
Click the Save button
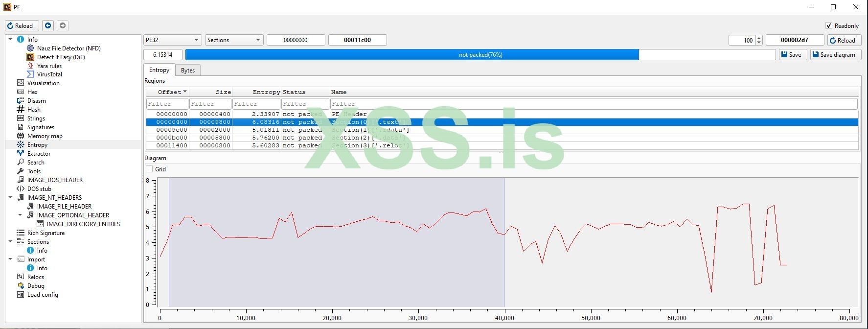792,55
